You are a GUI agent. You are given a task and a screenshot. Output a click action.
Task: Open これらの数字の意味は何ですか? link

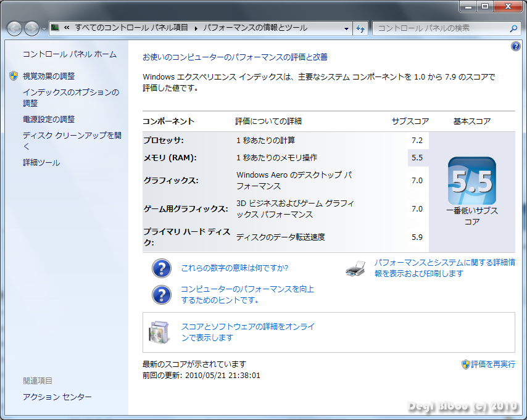click(x=234, y=268)
